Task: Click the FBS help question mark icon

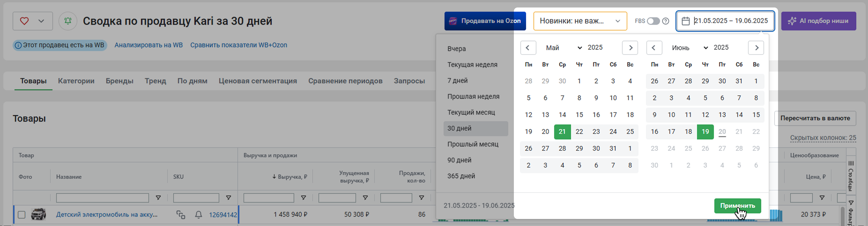Action: click(665, 21)
